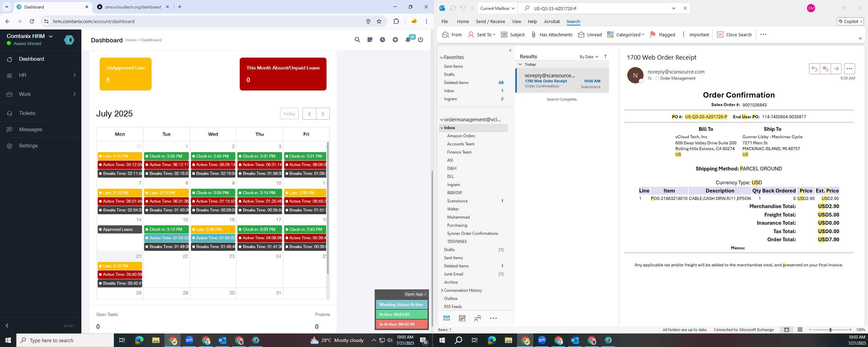
Task: Click Reply arrow in Outlook reading pane
Action: pos(814,69)
